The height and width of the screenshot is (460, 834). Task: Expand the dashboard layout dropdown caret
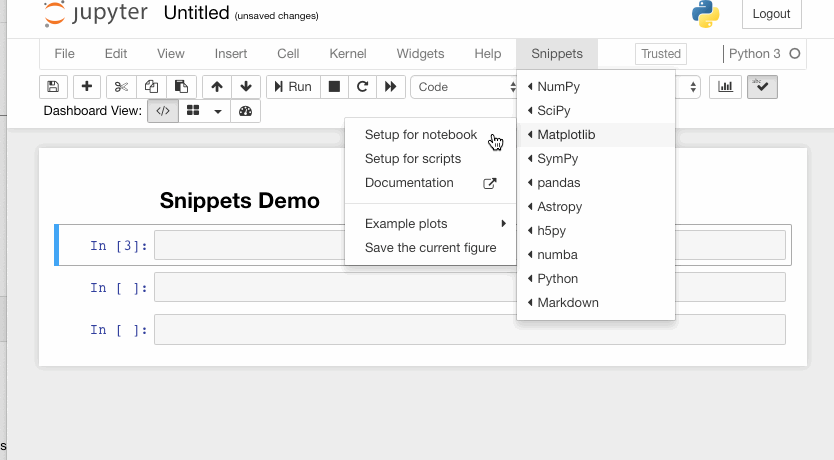click(x=218, y=111)
